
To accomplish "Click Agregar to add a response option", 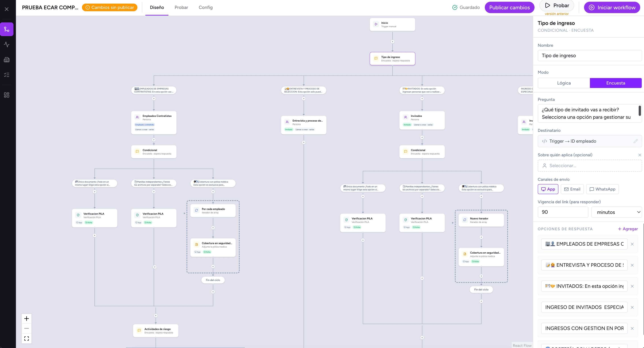I will point(628,229).
